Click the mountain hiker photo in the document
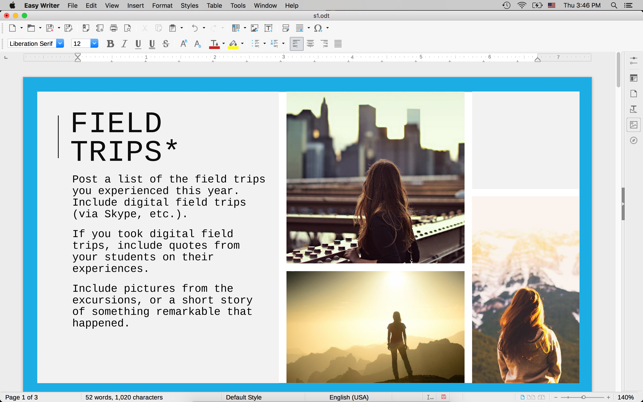The image size is (643, 402). [x=375, y=326]
